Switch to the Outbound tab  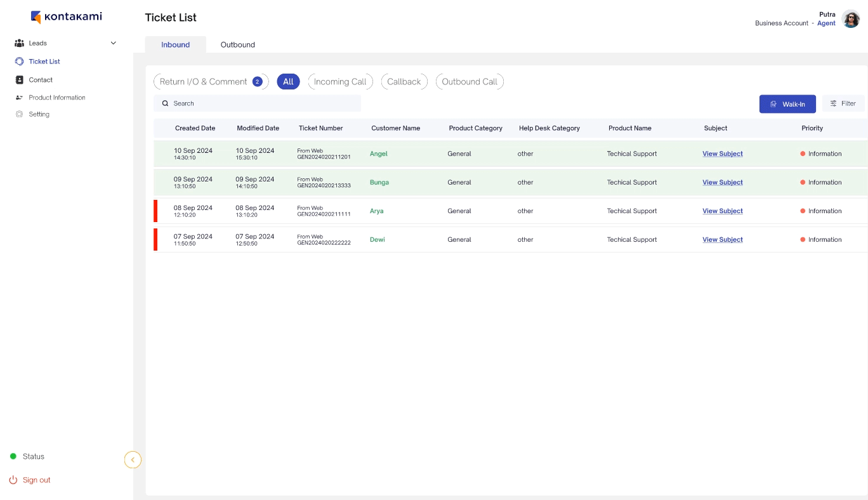click(238, 45)
